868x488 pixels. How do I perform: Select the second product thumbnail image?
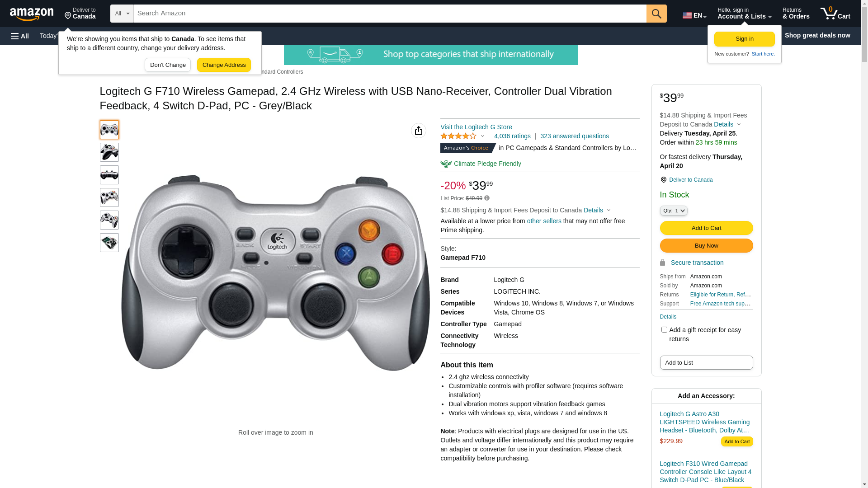109,152
